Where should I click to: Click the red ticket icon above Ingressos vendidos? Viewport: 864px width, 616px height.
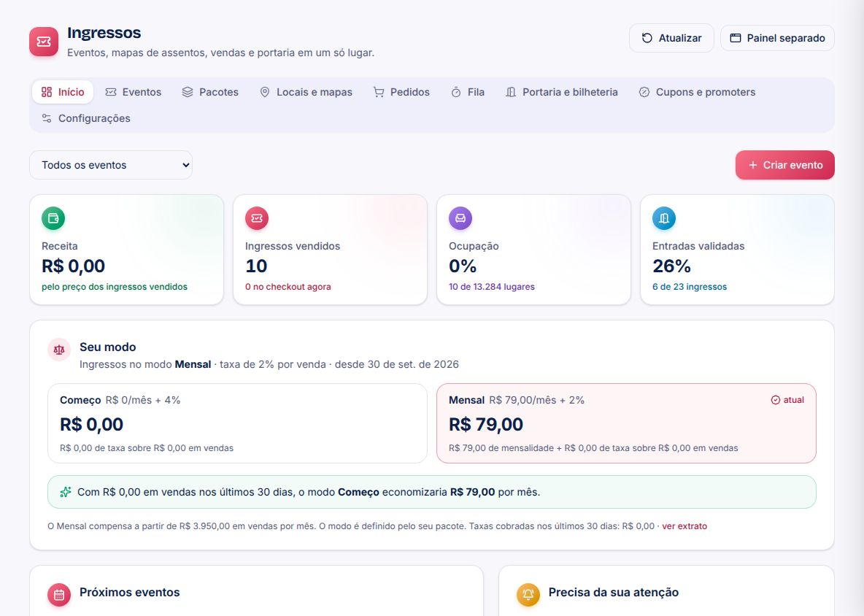[x=257, y=218]
